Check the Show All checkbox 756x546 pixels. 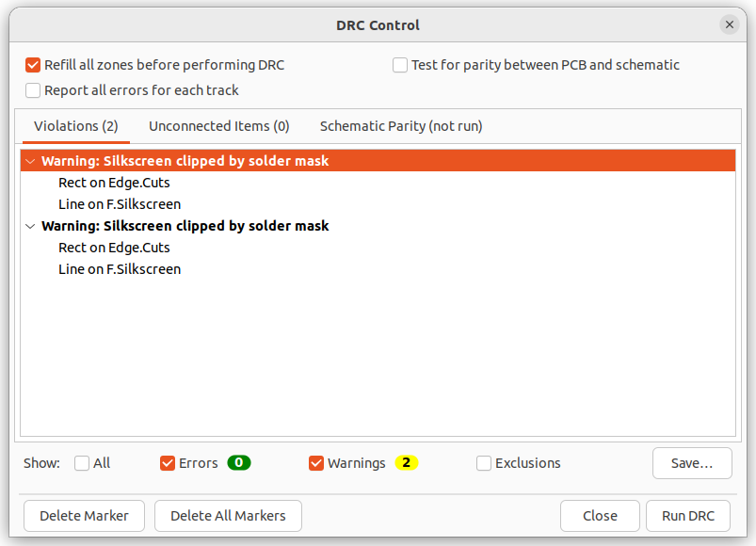click(82, 463)
